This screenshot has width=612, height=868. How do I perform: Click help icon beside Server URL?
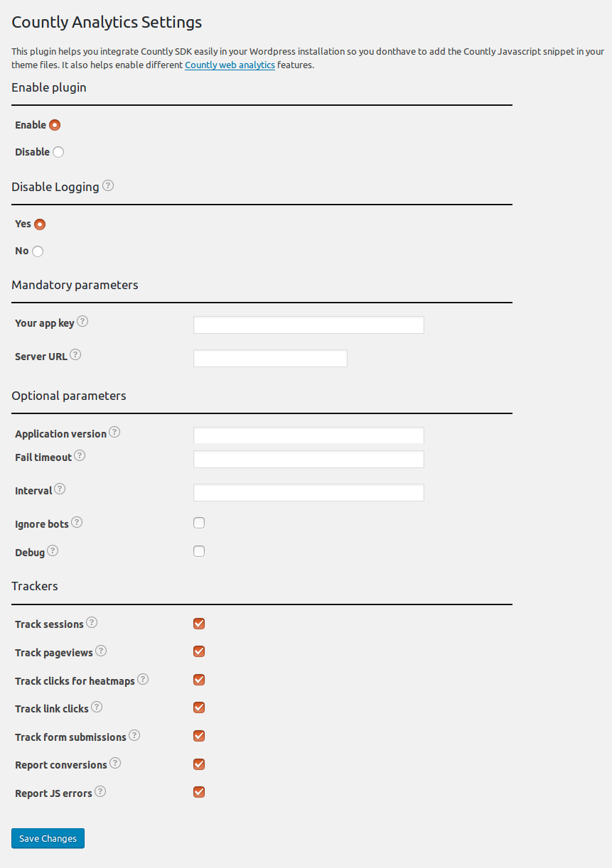click(x=75, y=354)
